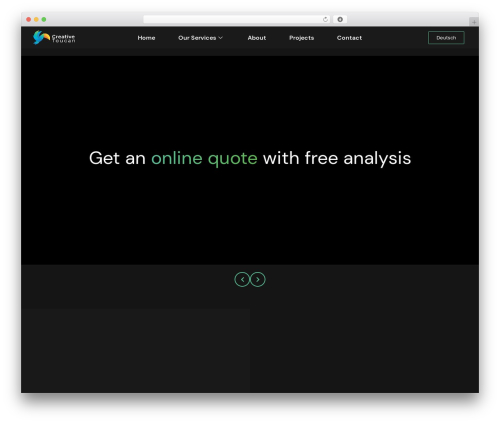Minimize the browser with yellow button
The image size is (500, 423).
point(36,19)
